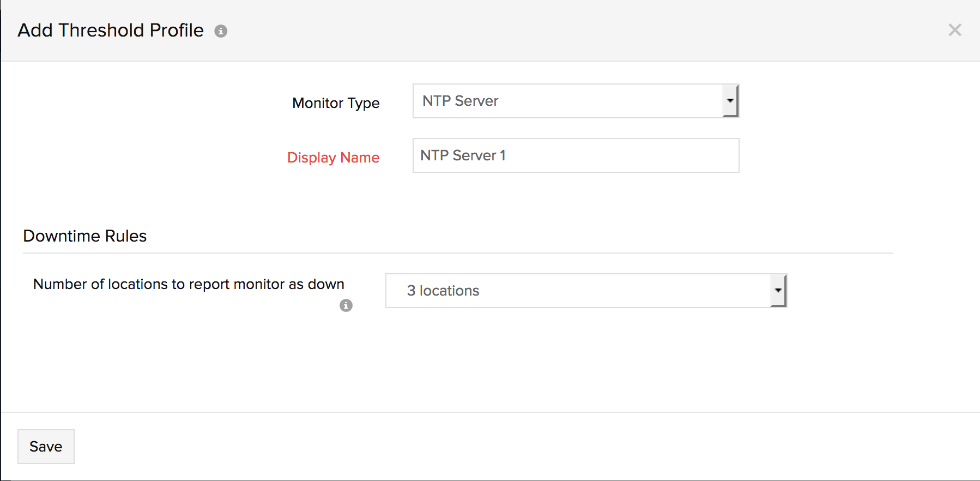Click the arrow on the NTP Server combo box

730,101
